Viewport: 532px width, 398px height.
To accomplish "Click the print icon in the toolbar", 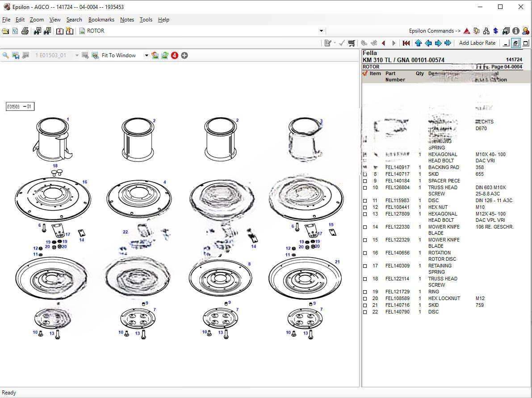I will point(25,31).
